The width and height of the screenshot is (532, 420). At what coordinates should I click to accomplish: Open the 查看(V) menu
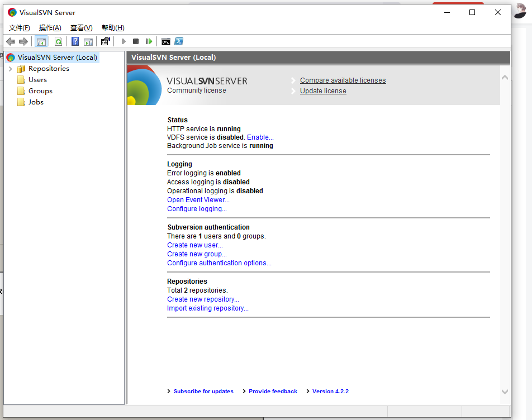coord(82,28)
